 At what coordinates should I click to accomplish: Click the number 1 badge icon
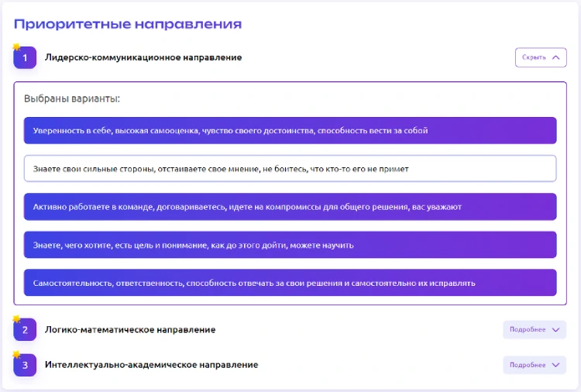click(x=25, y=57)
